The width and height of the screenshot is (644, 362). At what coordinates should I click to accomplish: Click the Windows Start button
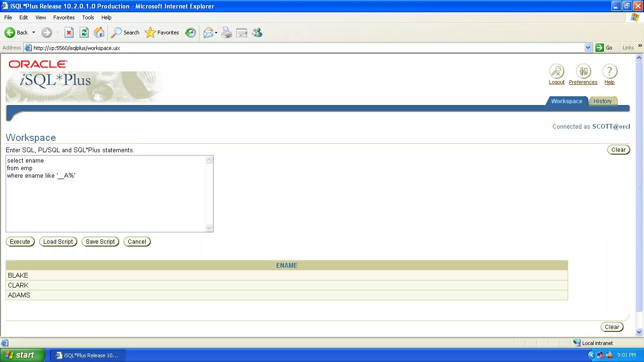click(23, 355)
